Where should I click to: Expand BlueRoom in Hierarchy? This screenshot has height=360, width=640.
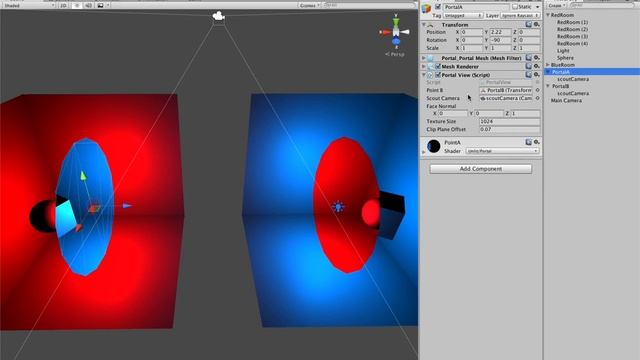point(548,64)
